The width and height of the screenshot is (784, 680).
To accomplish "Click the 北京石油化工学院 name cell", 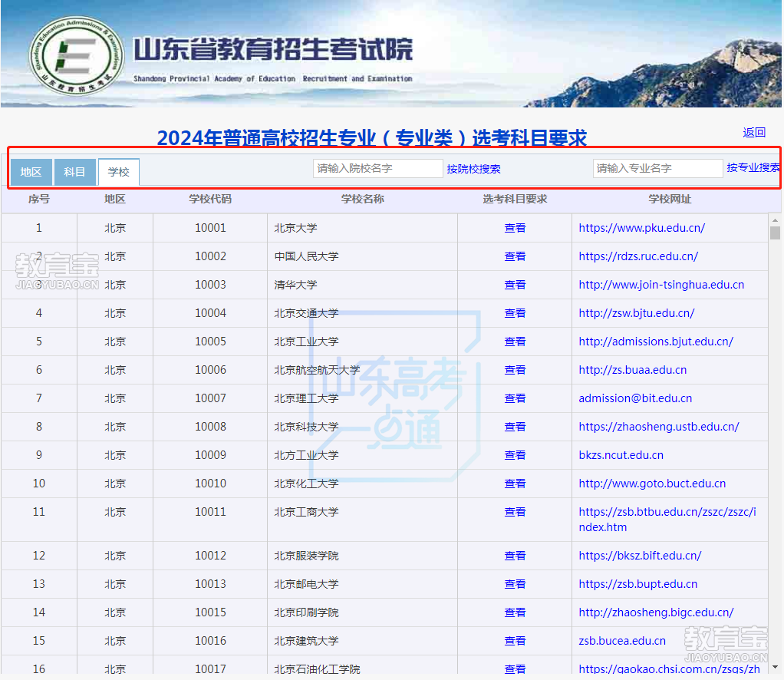I will point(363,665).
